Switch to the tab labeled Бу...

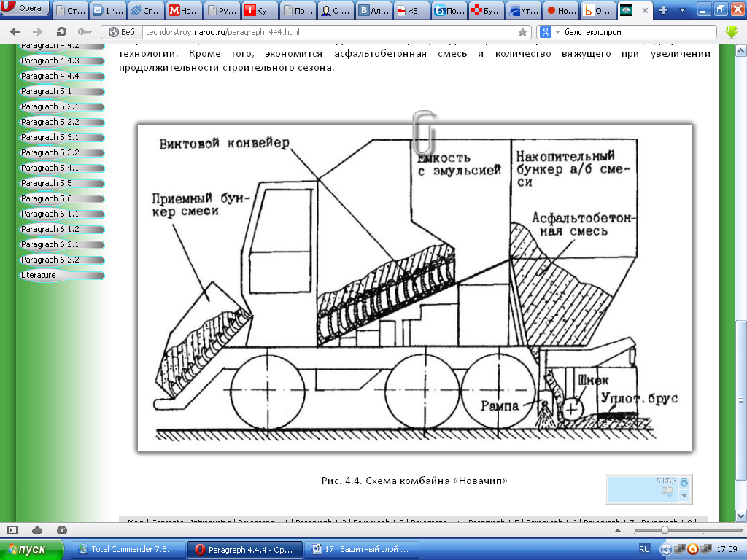(x=487, y=10)
